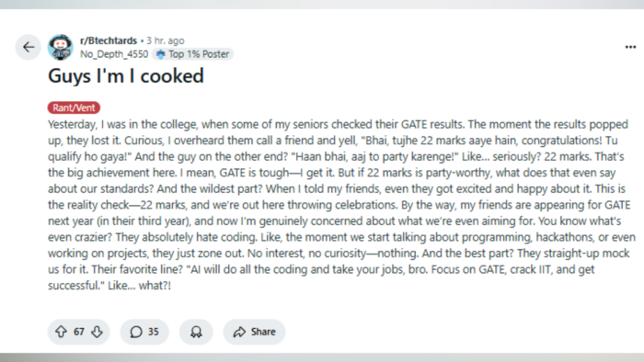The image size is (644, 362).
Task: Open the No_Depth_4550 user profile
Action: pyautogui.click(x=114, y=54)
